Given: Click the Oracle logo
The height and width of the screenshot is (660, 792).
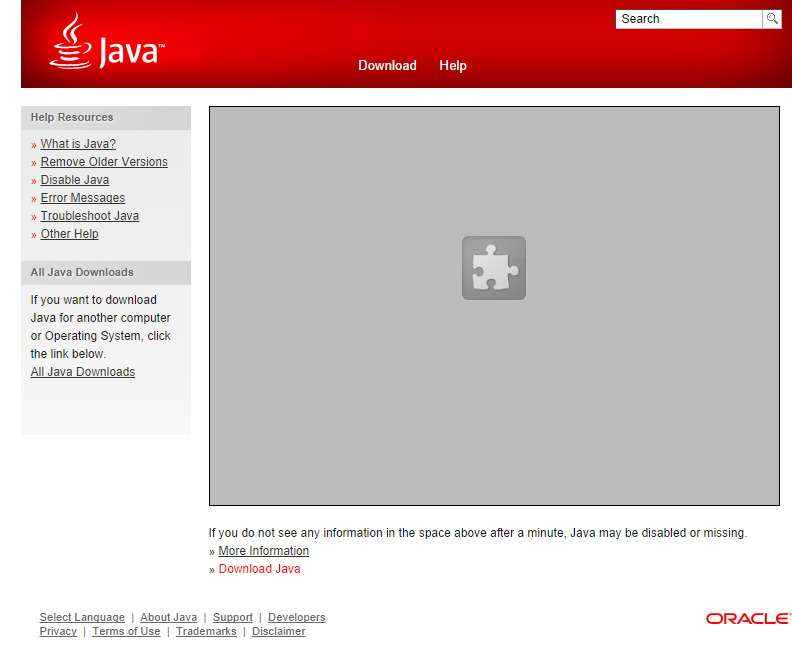Looking at the screenshot, I should pos(749,619).
